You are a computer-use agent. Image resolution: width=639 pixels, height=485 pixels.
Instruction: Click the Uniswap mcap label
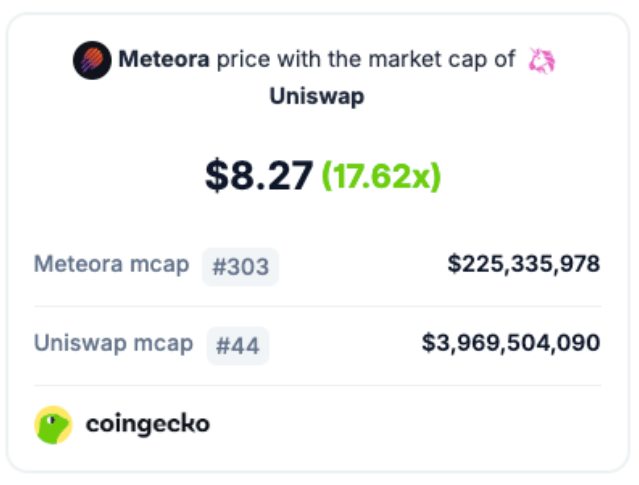click(113, 344)
